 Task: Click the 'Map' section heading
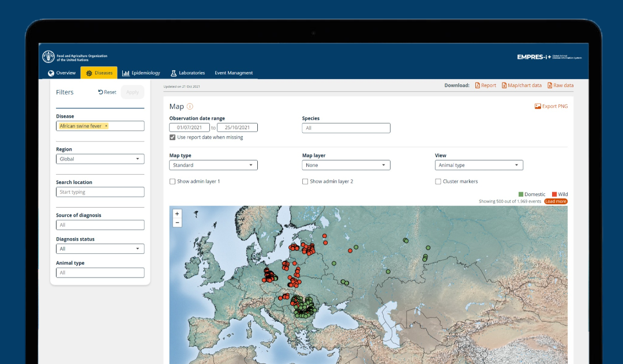click(177, 107)
